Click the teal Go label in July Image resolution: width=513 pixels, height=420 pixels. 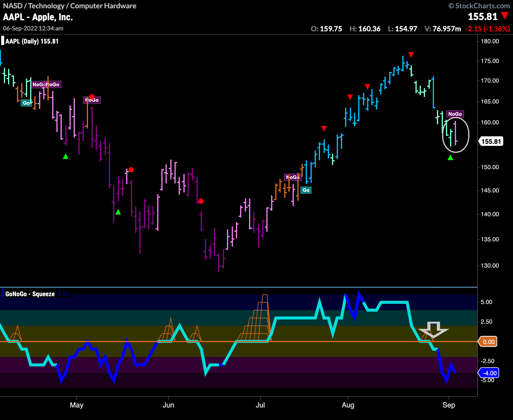pyautogui.click(x=306, y=190)
